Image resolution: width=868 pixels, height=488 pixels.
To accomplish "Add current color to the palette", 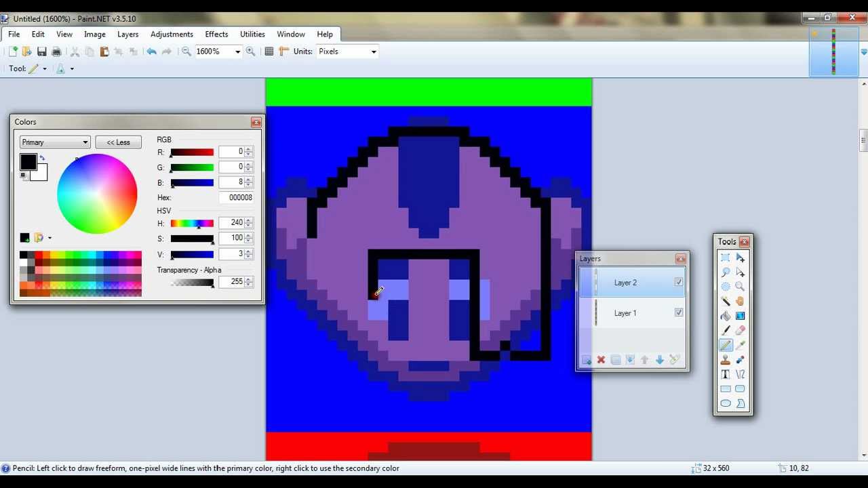I will (24, 238).
